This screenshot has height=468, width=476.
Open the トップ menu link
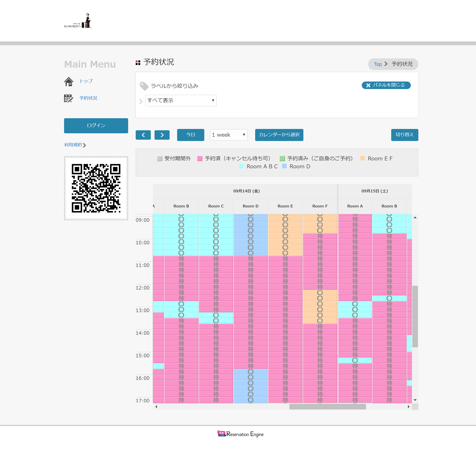[x=86, y=81]
